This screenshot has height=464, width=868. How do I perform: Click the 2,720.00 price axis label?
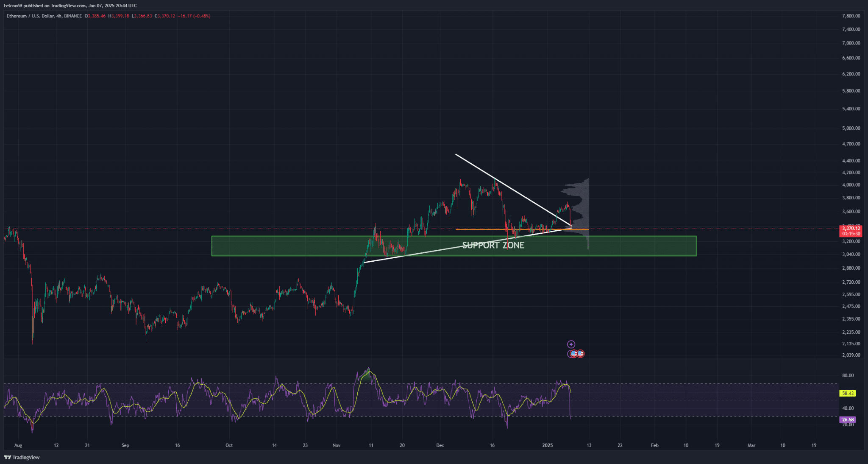point(851,282)
